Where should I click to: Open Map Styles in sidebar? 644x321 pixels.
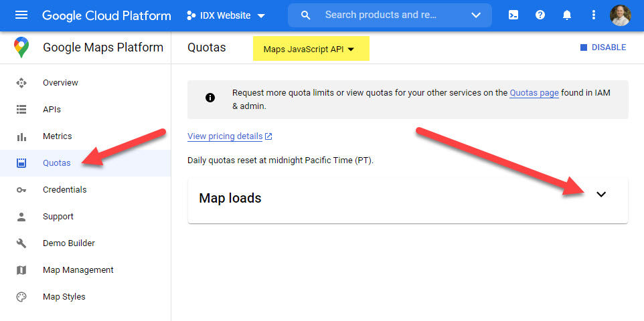[x=64, y=297]
